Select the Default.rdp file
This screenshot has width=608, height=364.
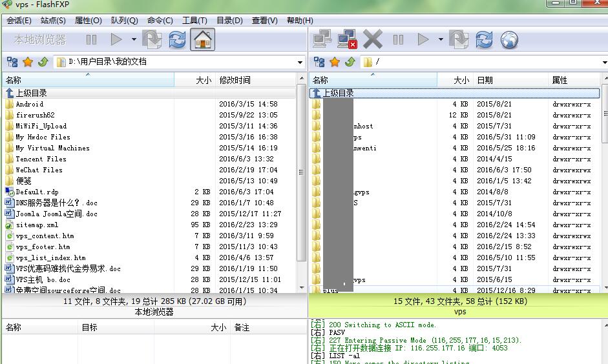point(37,192)
